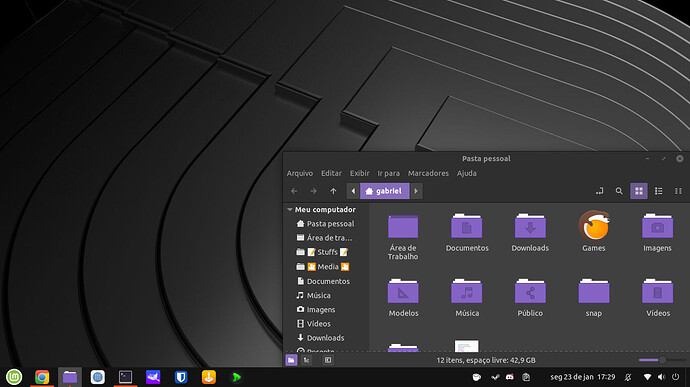Collapse the Meu computador sidebar section
Image resolution: width=690 pixels, height=387 pixels.
point(290,210)
